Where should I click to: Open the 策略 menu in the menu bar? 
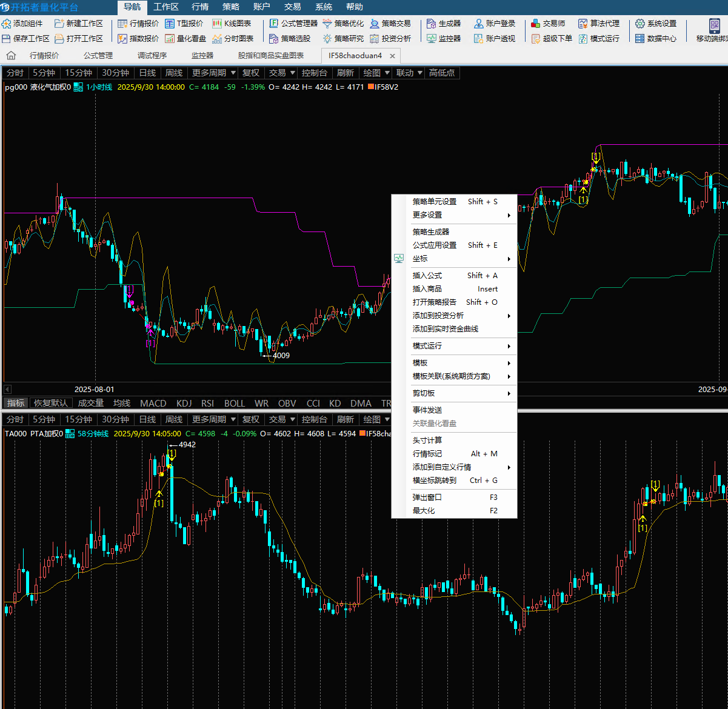point(230,7)
